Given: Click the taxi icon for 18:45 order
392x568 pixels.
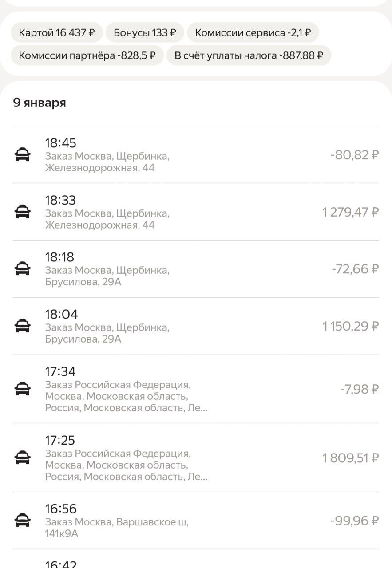Looking at the screenshot, I should coord(22,155).
